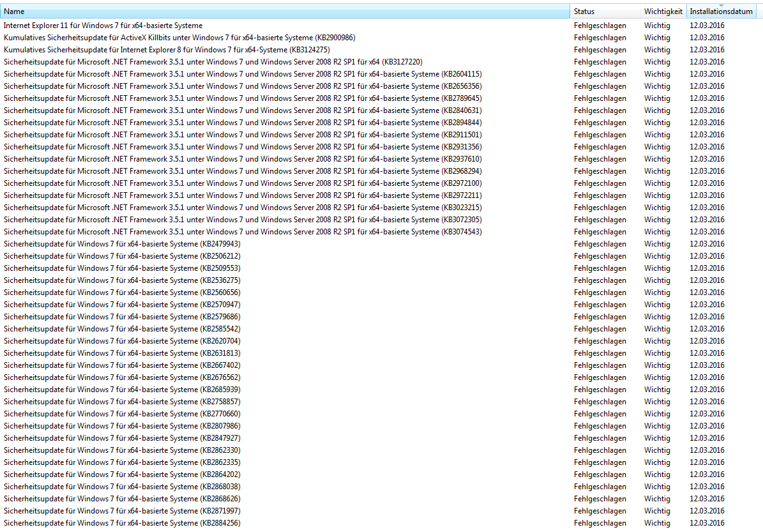This screenshot has height=532, width=763.
Task: Select the Windows 7 security update KB2509553
Action: tap(122, 268)
